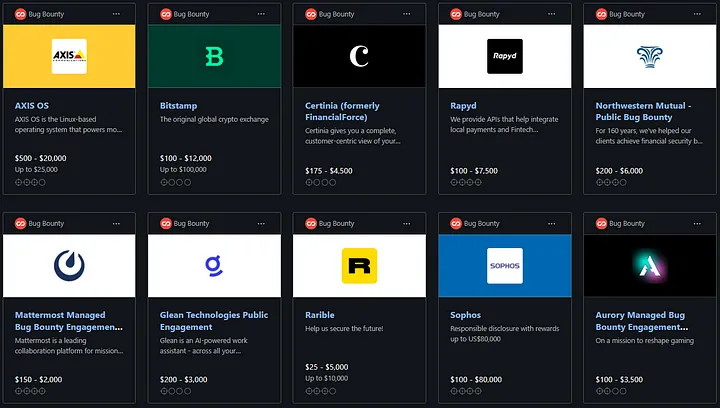The image size is (720, 408).
Task: Click the Bitstamp green B logo
Action: click(214, 56)
